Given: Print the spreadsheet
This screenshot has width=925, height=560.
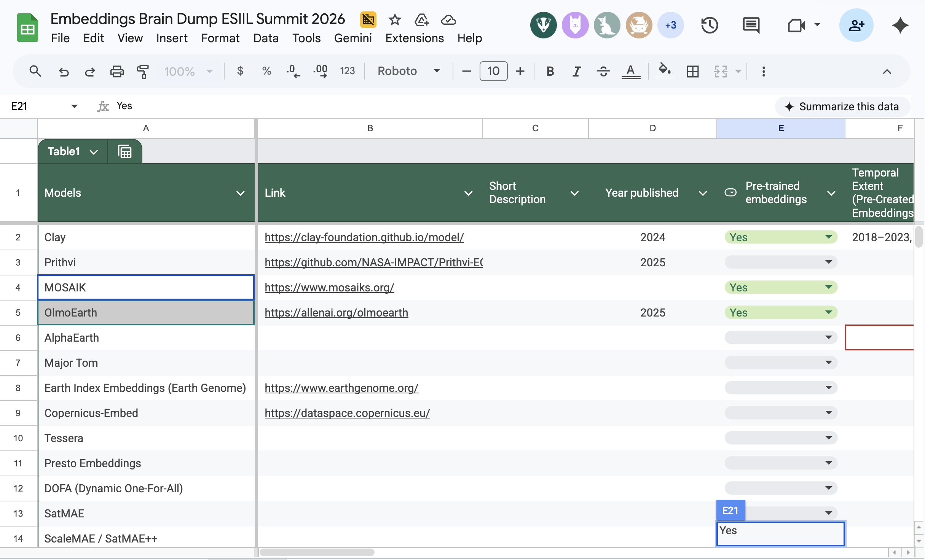Looking at the screenshot, I should click(117, 71).
